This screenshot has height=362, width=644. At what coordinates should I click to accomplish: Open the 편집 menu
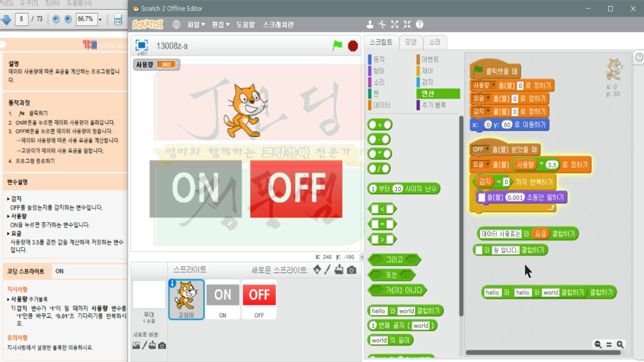(x=221, y=25)
